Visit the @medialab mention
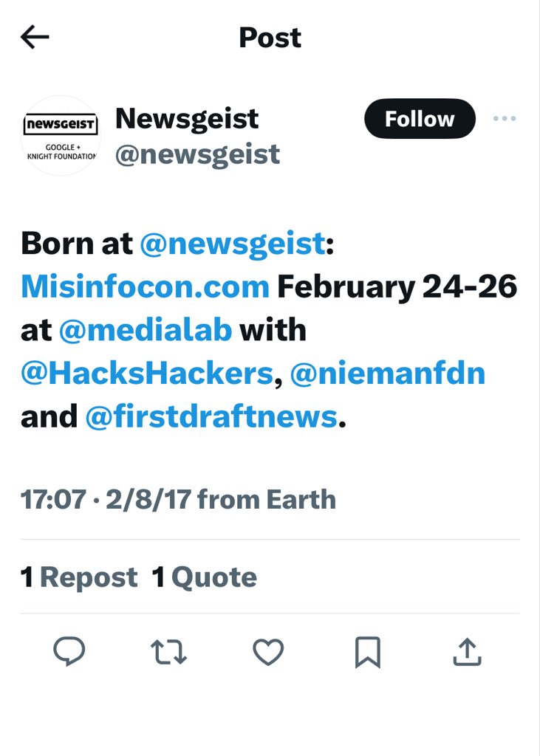 coord(145,330)
